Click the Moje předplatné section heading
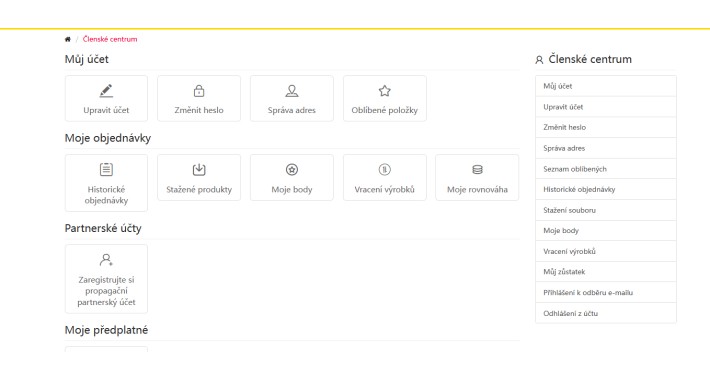Image resolution: width=710 pixels, height=380 pixels. [x=106, y=330]
